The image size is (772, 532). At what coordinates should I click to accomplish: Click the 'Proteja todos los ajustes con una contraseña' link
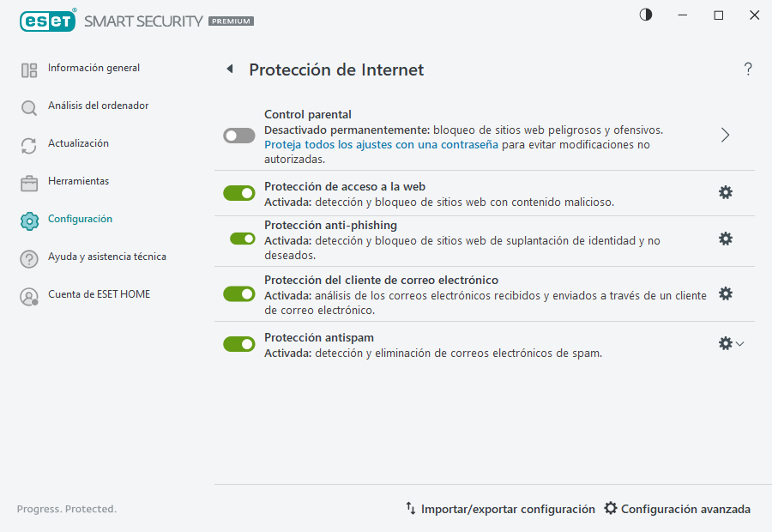(x=381, y=145)
